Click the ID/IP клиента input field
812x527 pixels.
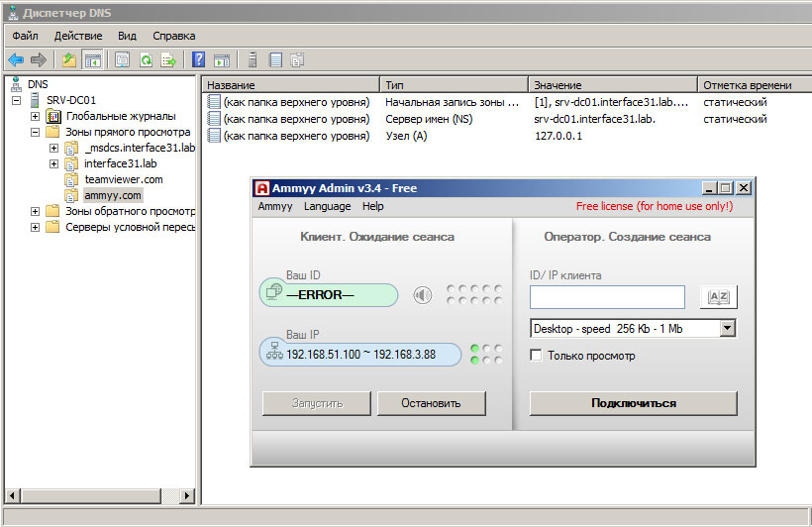[x=607, y=297]
